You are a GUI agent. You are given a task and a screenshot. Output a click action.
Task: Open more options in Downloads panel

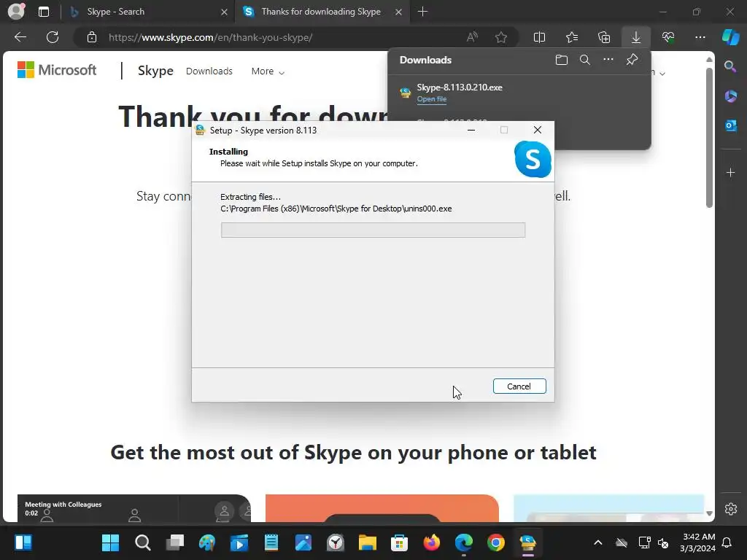[608, 60]
